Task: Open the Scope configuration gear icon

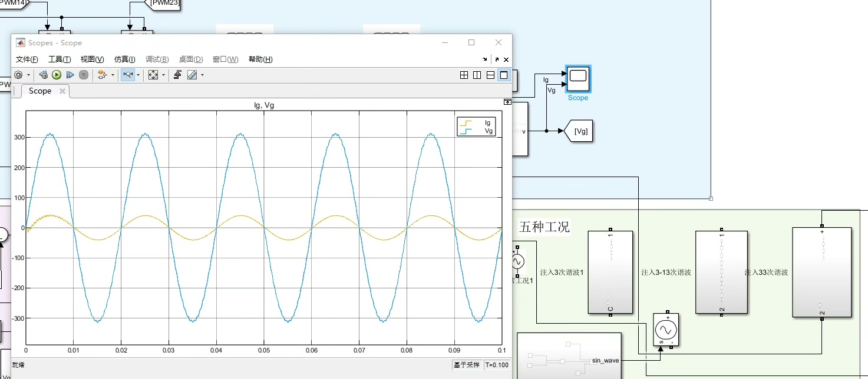Action: 18,75
